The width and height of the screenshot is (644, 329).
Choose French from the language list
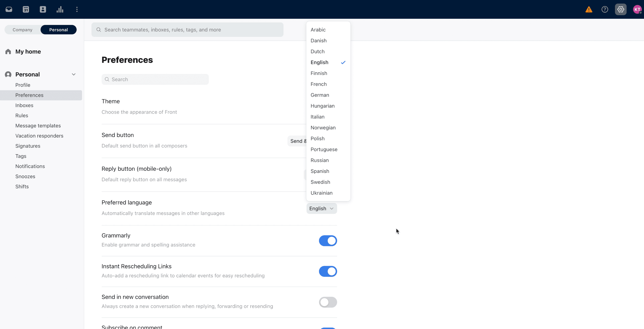coord(328,84)
